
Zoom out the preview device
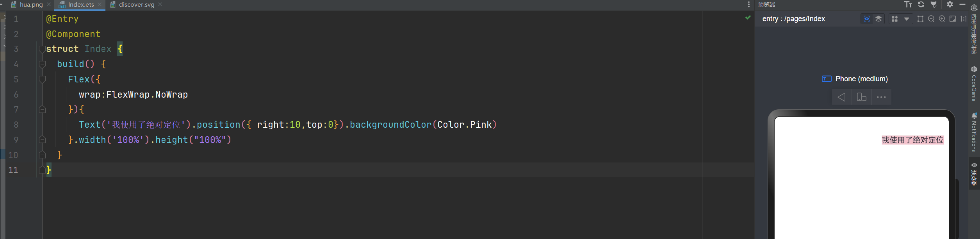coord(931,19)
